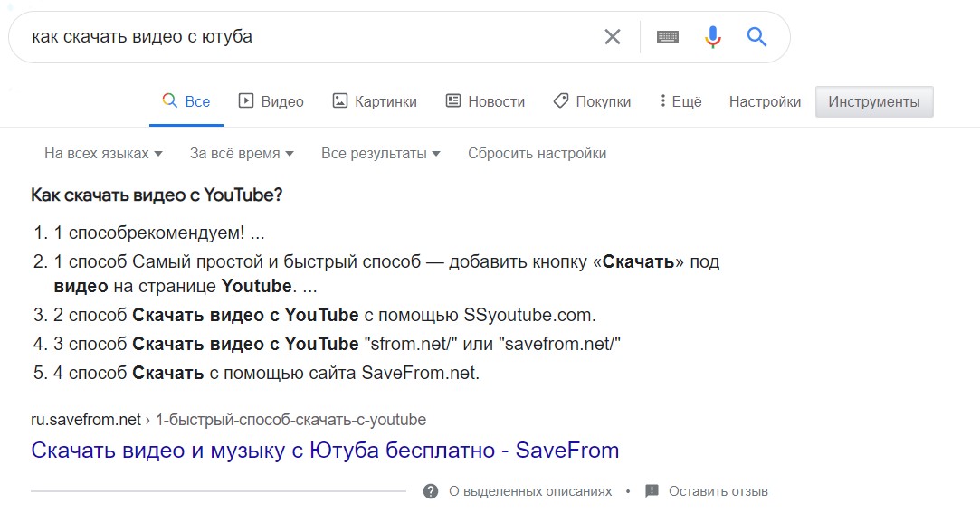Viewport: 980px width, 522px height.
Task: Expand the На всех языках language filter
Action: click(103, 154)
